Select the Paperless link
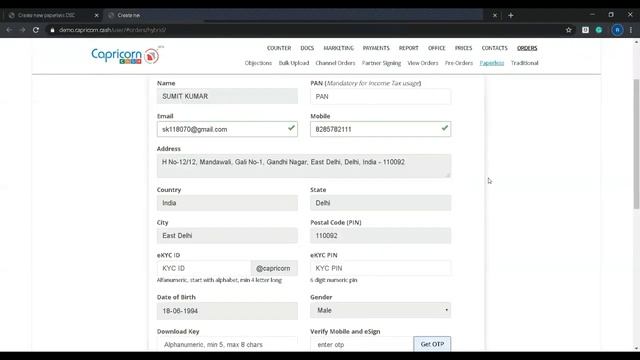This screenshot has width=640, height=360. click(x=491, y=63)
